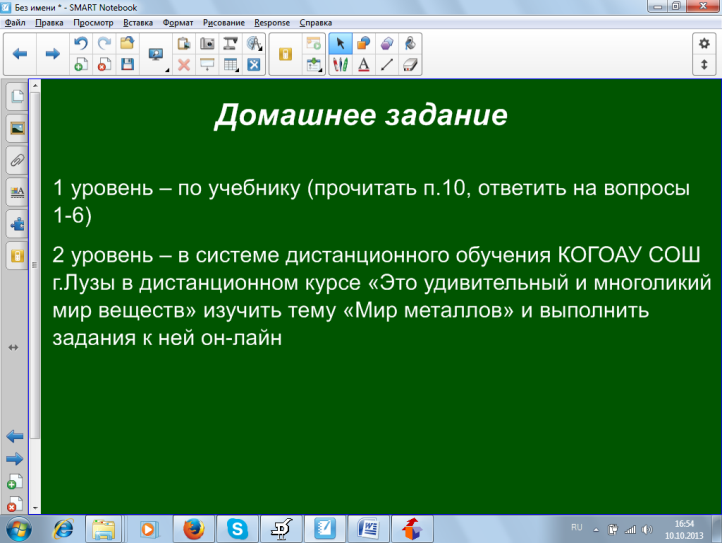The width and height of the screenshot is (722, 543).
Task: Expand the table tool dropdown arrow
Action: (x=238, y=70)
